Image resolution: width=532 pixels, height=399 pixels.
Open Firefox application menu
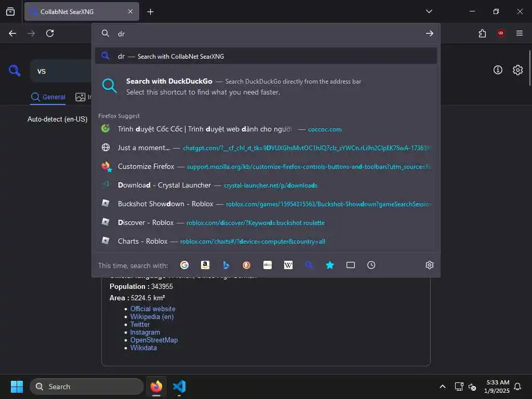519,33
